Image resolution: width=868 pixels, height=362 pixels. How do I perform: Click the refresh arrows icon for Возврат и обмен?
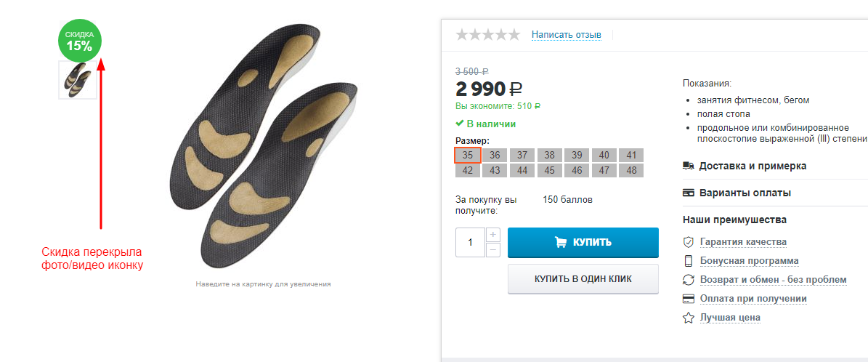click(x=689, y=280)
